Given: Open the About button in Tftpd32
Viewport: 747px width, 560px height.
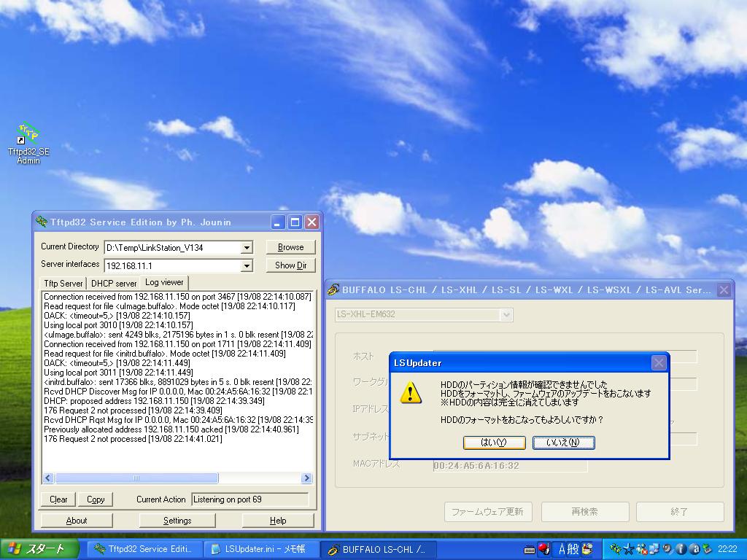Looking at the screenshot, I should pos(77,521).
